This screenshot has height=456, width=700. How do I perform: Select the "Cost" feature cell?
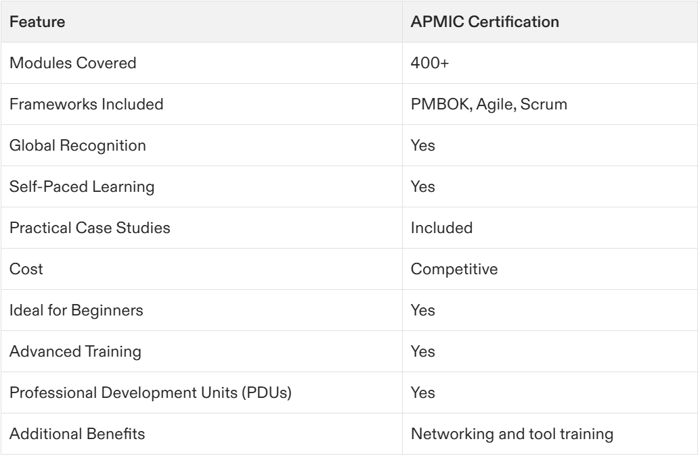coord(26,269)
